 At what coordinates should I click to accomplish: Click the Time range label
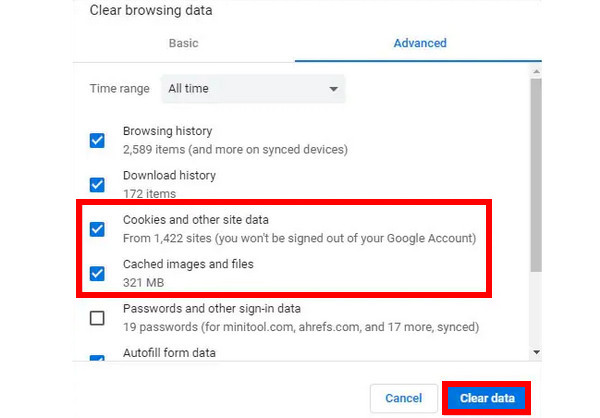pyautogui.click(x=119, y=89)
